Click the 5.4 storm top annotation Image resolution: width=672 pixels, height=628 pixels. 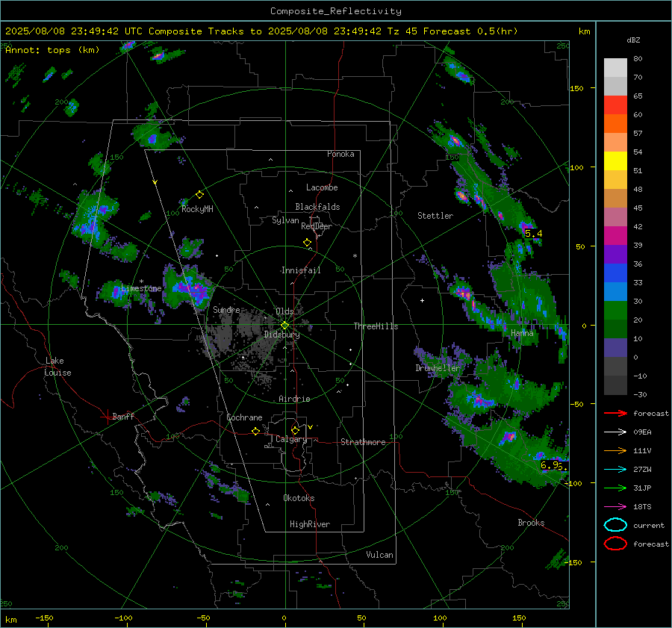click(x=533, y=234)
